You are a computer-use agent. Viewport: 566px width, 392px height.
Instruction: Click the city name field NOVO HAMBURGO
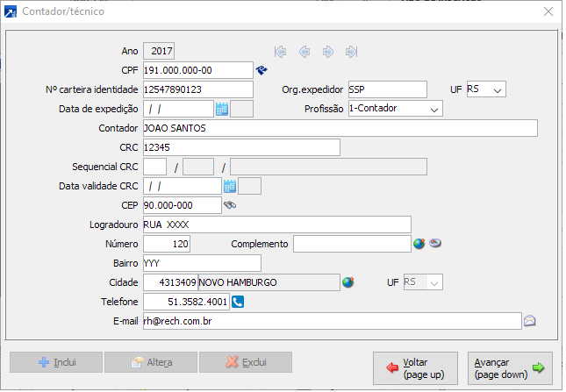click(x=269, y=282)
